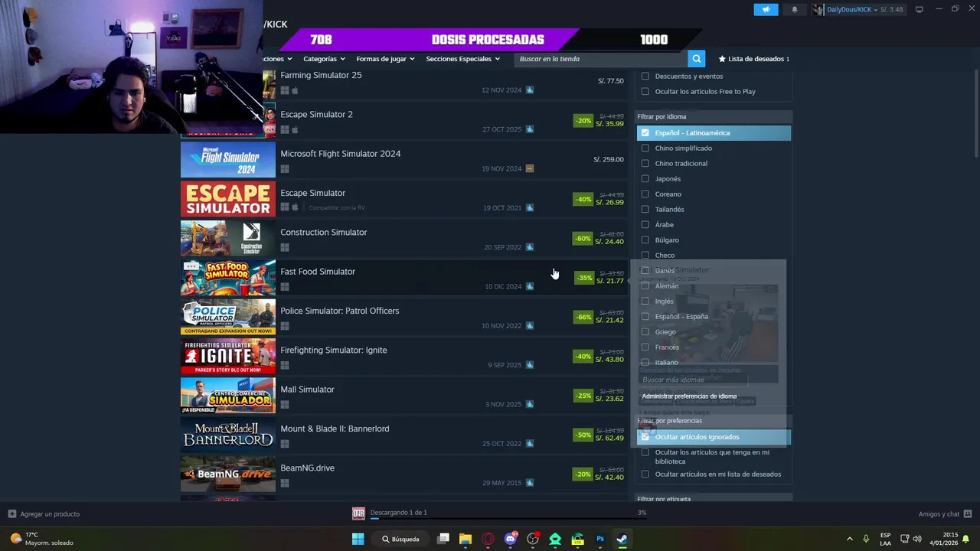Open Photoshop from taskbar

click(600, 539)
